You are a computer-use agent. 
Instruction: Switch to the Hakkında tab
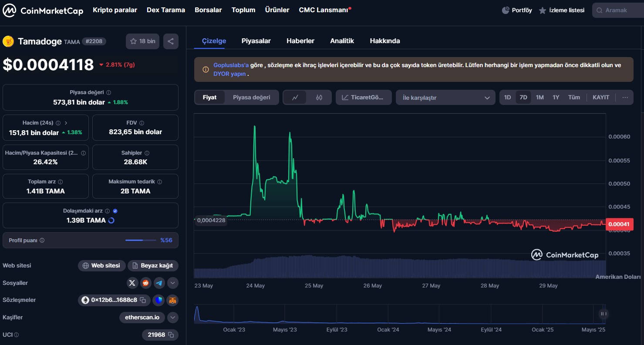pos(385,41)
